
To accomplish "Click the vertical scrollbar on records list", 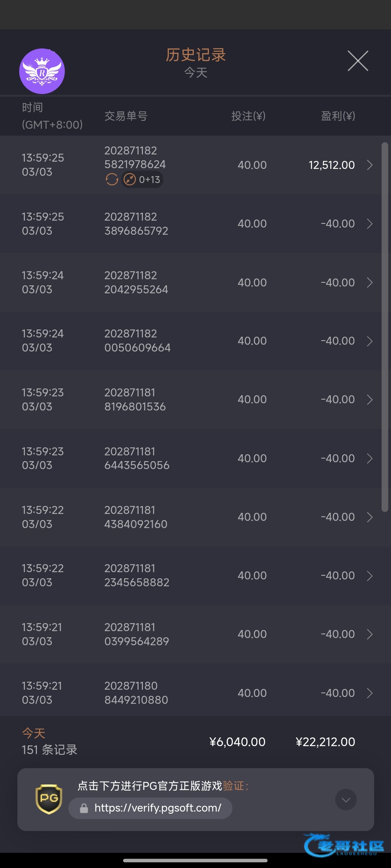I will coord(385,325).
